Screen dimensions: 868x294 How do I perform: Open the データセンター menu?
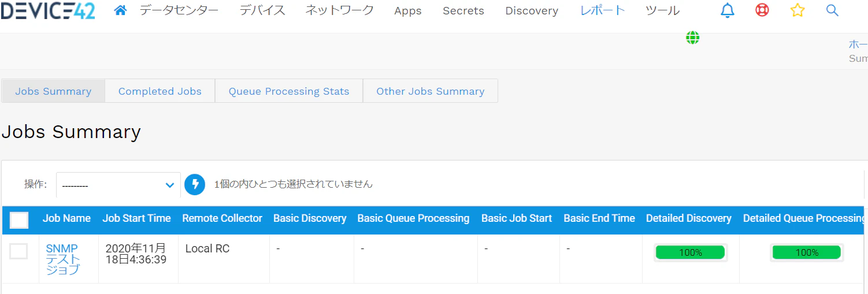click(179, 10)
